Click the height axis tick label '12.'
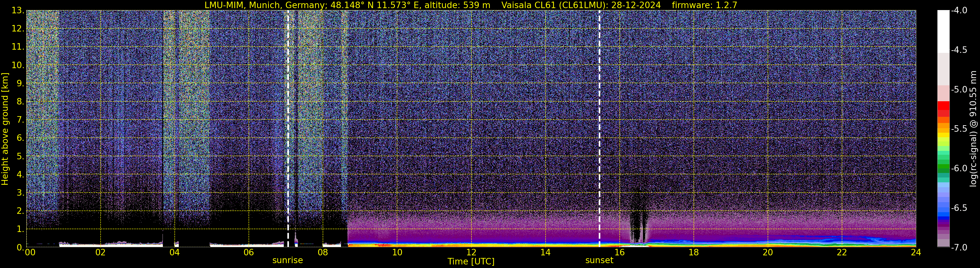The image size is (980, 268). pyautogui.click(x=18, y=29)
